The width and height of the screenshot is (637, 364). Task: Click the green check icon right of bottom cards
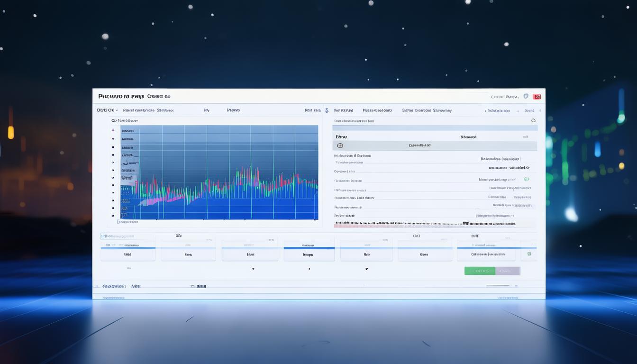click(529, 254)
